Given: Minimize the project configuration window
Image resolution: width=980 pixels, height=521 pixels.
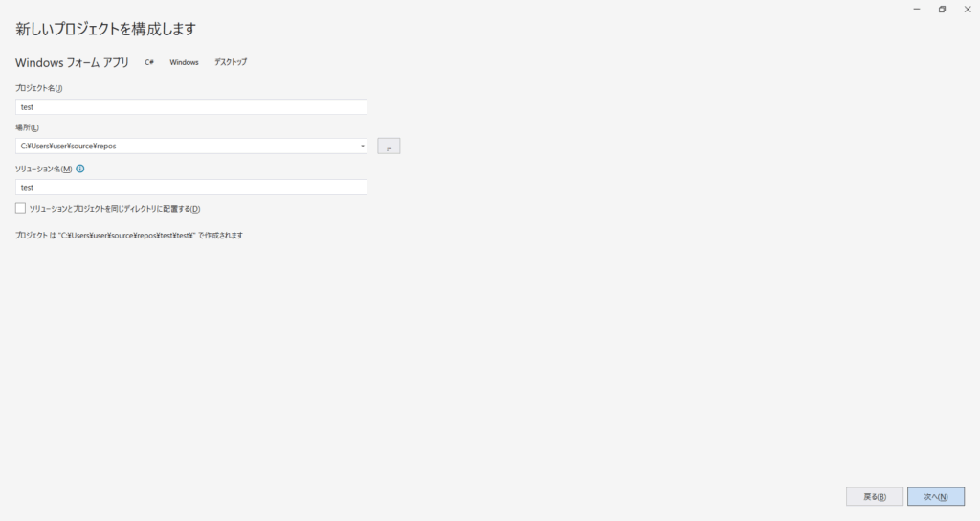Looking at the screenshot, I should tap(916, 9).
